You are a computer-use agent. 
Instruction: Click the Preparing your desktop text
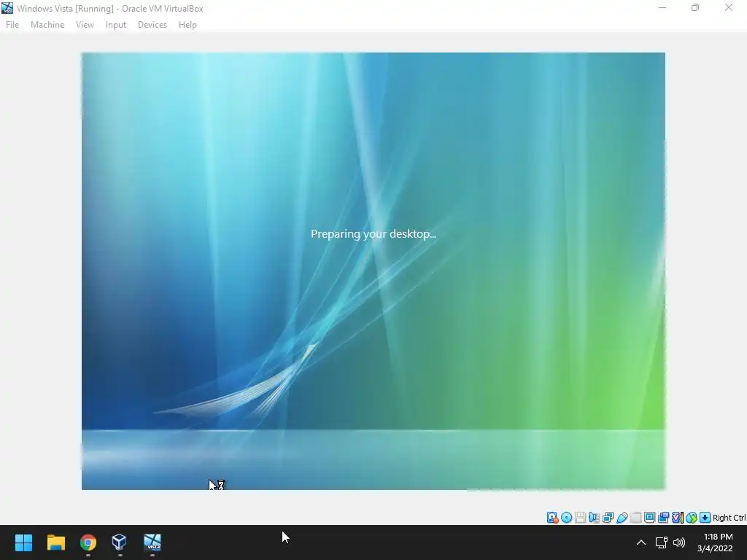373,234
